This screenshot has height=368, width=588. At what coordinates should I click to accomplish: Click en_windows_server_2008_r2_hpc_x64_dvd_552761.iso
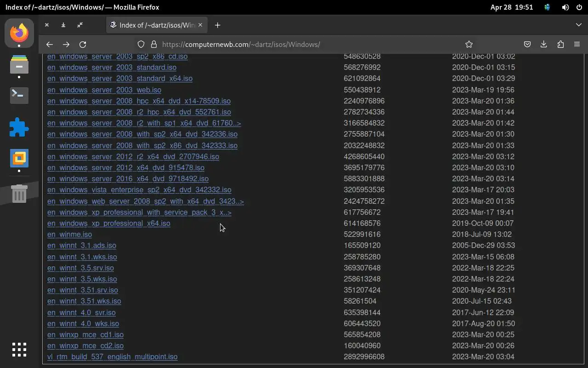coord(139,112)
